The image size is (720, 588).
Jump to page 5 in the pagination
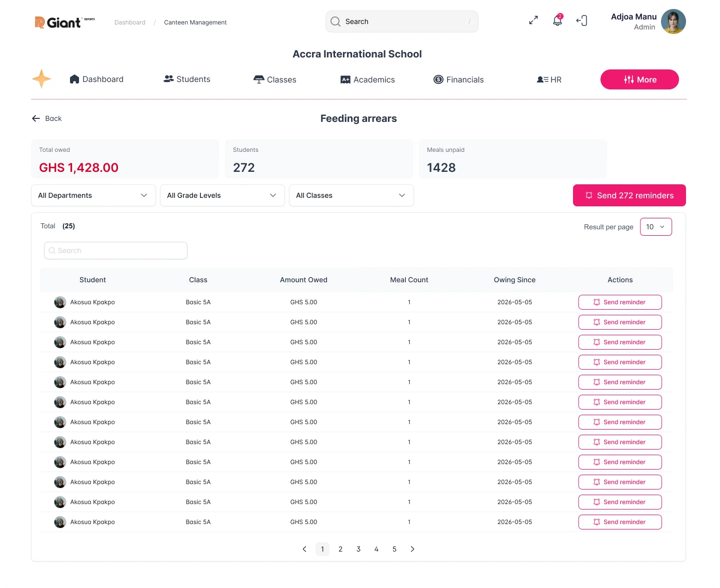click(x=394, y=549)
